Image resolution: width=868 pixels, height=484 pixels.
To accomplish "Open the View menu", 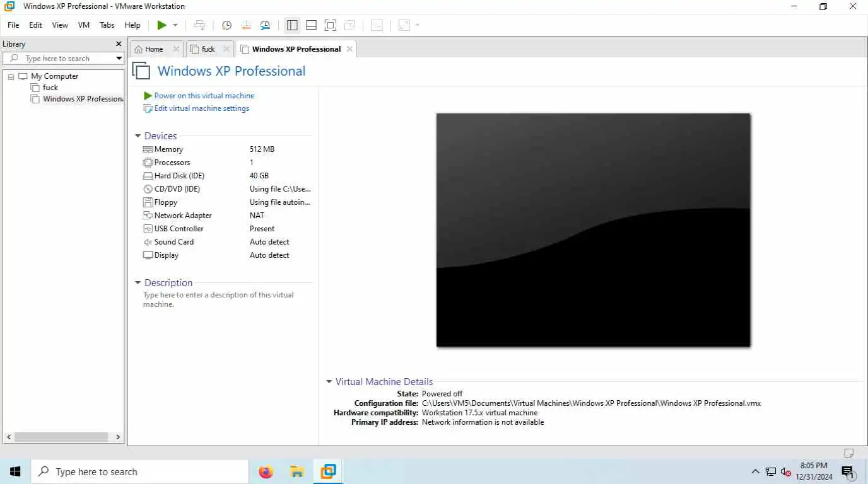I will click(x=60, y=25).
